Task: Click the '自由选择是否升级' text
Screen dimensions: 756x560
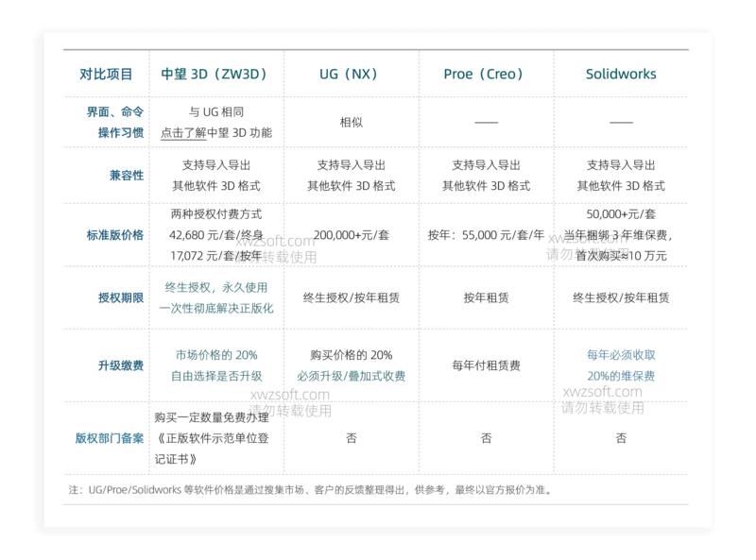Action: tap(216, 376)
